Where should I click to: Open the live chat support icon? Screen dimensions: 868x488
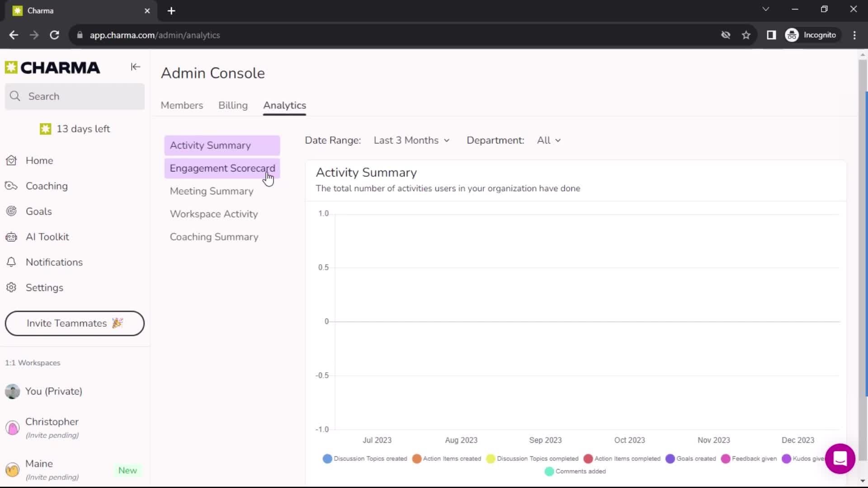click(840, 458)
